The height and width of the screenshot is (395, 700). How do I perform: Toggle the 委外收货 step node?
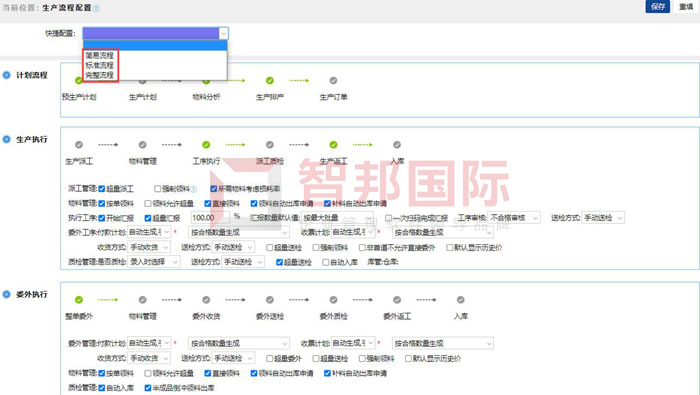[x=206, y=300]
